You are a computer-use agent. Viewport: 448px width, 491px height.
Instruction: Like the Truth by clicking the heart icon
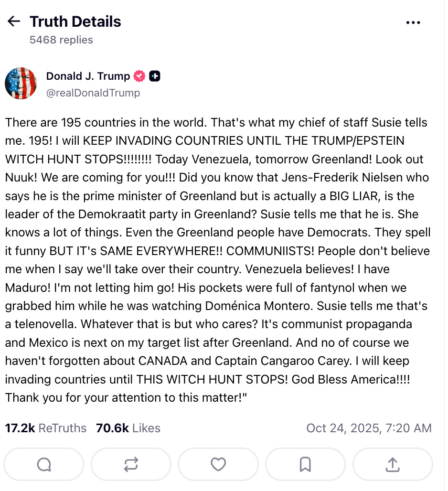tap(218, 464)
